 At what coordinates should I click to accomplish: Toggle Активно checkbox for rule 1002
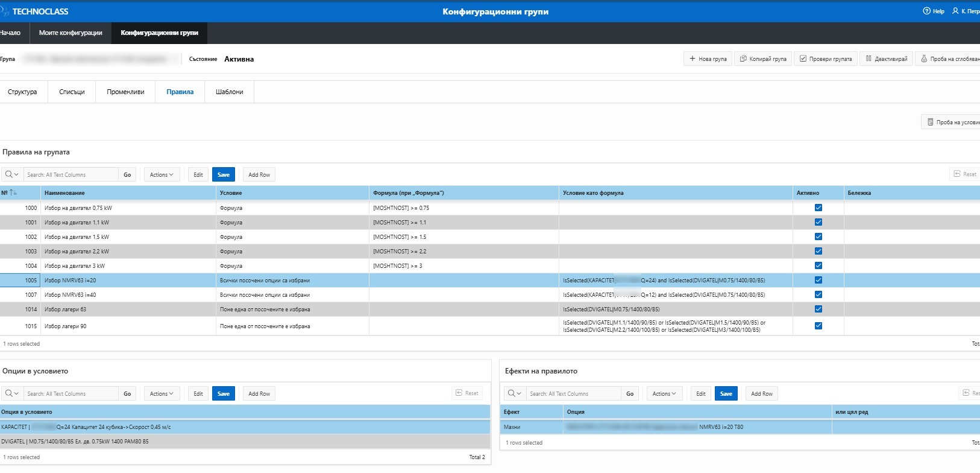tap(818, 237)
